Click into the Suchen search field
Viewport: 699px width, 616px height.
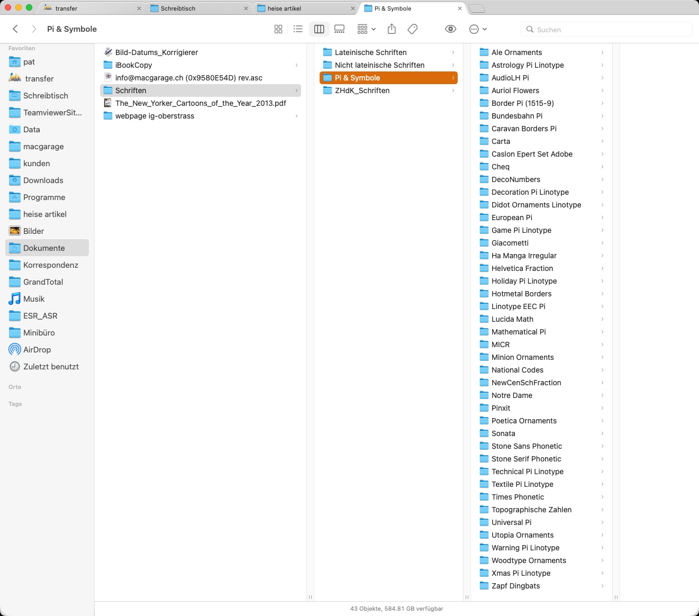[607, 30]
